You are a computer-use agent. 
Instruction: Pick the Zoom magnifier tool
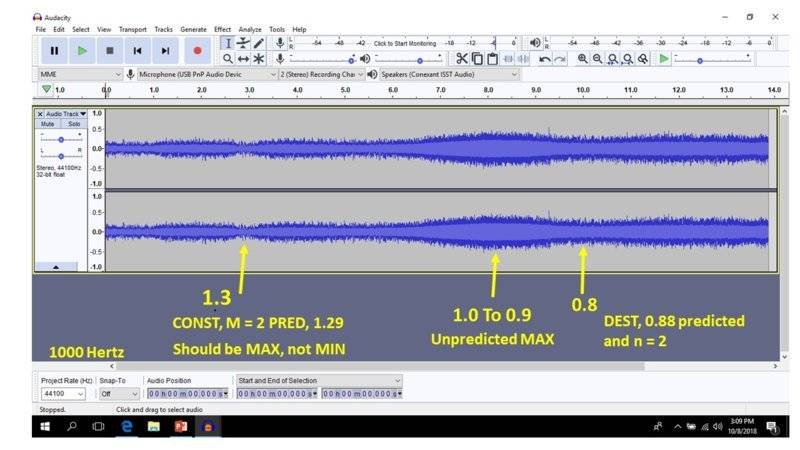[227, 59]
